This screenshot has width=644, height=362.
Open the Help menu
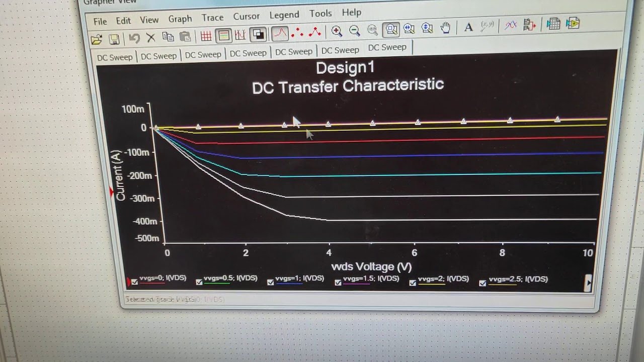(x=352, y=12)
